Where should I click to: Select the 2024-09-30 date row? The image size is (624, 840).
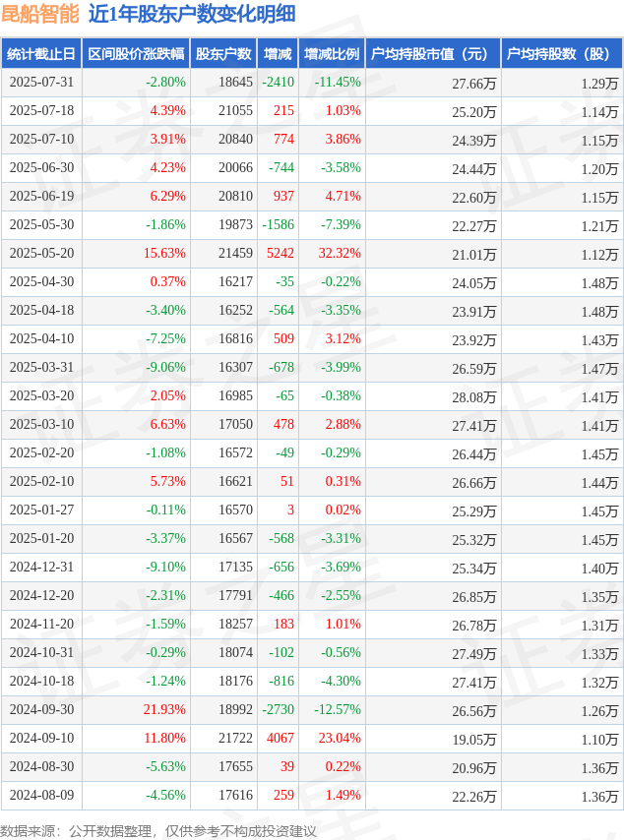[x=312, y=710]
